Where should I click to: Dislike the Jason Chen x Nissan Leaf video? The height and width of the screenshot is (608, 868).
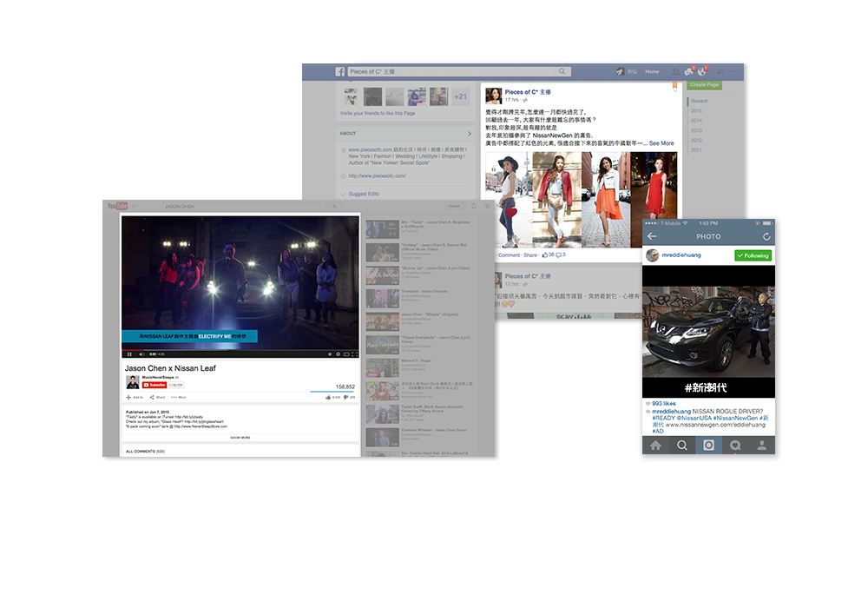tap(346, 397)
